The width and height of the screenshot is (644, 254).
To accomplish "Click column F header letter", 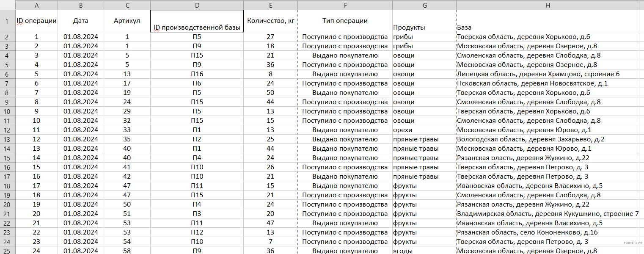I will point(345,5).
